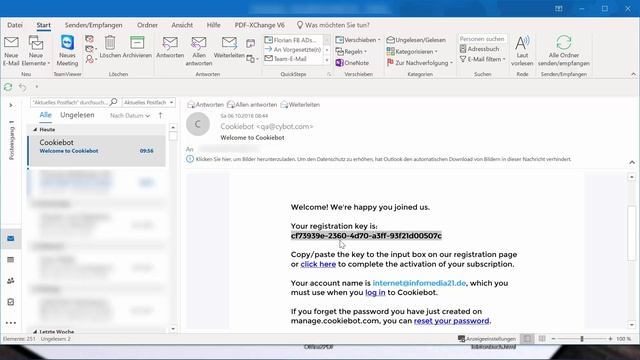Open the Senden/Empfangen tab
Viewport: 640px width, 360px height.
point(93,25)
